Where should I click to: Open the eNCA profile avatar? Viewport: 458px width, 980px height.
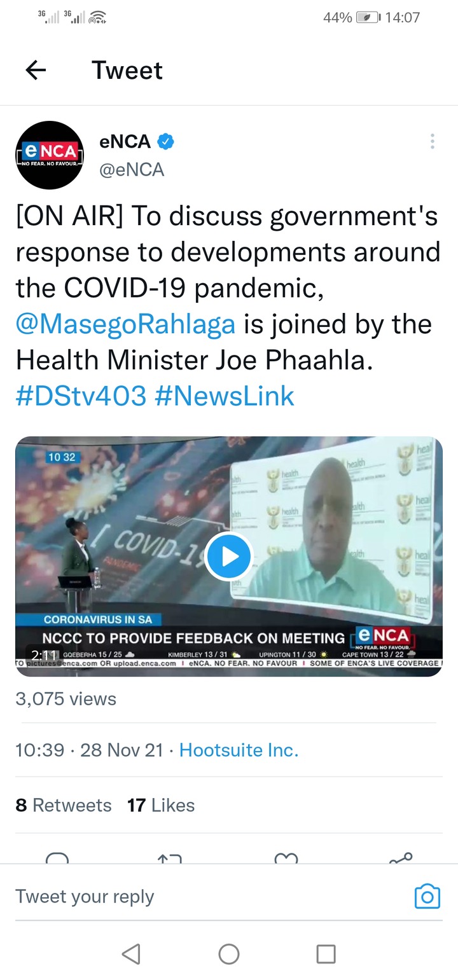click(x=50, y=155)
